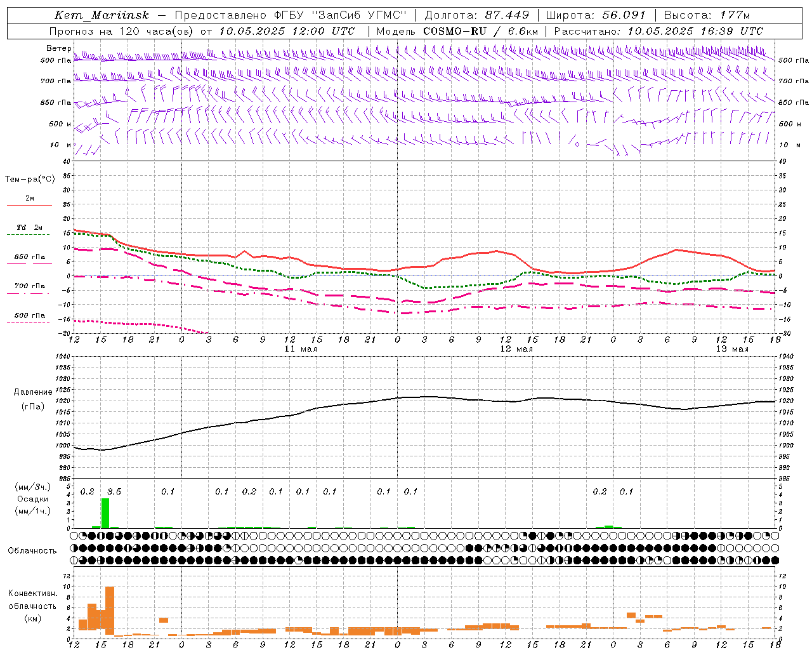Click the forecast start time 10.05.2025 12:00 UTC
Viewport: 812px width, 650px height.
click(287, 31)
